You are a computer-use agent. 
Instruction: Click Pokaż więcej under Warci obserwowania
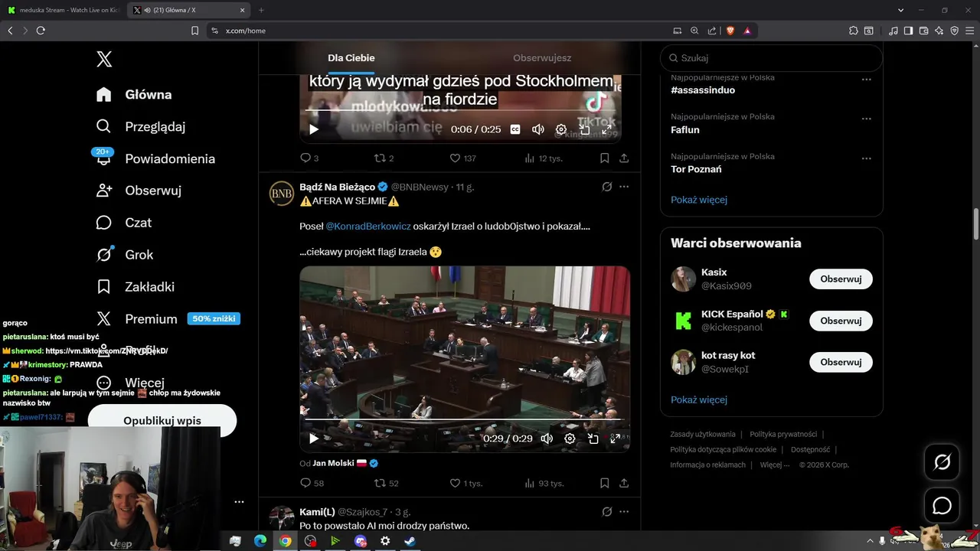[699, 399]
